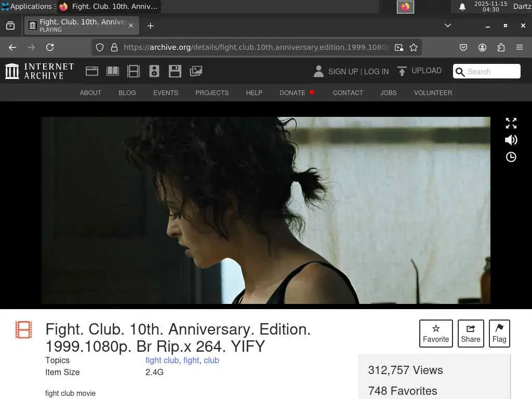The width and height of the screenshot is (532, 399).
Task: Open picture-in-picture icon in address bar
Action: click(399, 47)
